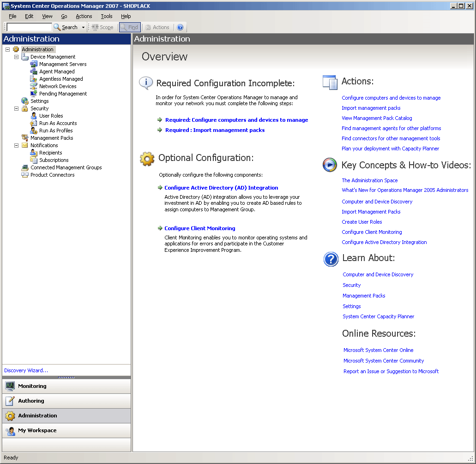
Task: Collapse the Notifications tree node
Action: click(17, 145)
